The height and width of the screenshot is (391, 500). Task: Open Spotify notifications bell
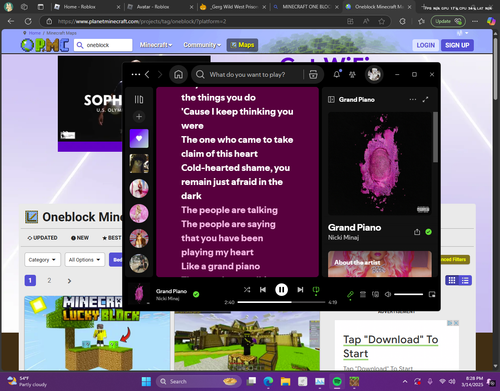(337, 74)
